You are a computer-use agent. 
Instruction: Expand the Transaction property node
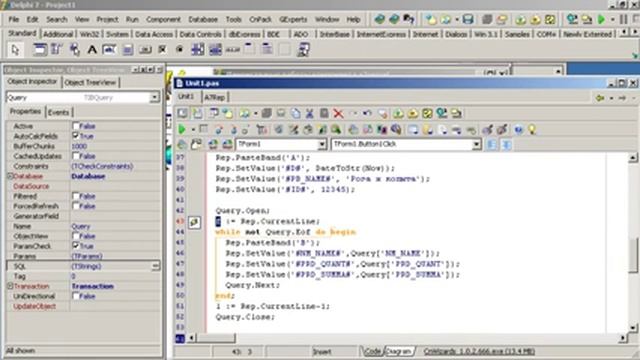[x=10, y=286]
